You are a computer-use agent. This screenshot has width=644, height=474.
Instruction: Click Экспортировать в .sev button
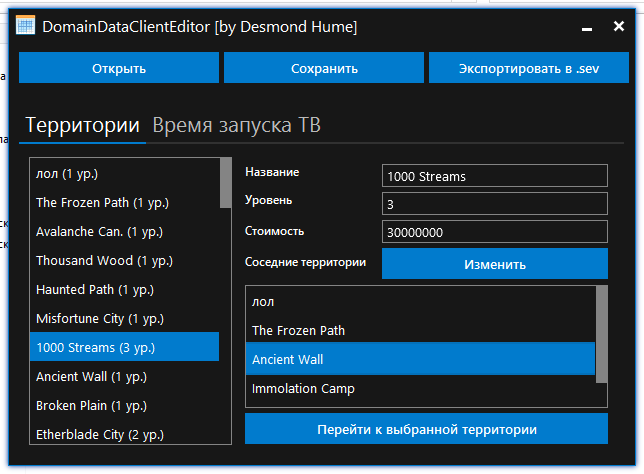click(x=529, y=68)
